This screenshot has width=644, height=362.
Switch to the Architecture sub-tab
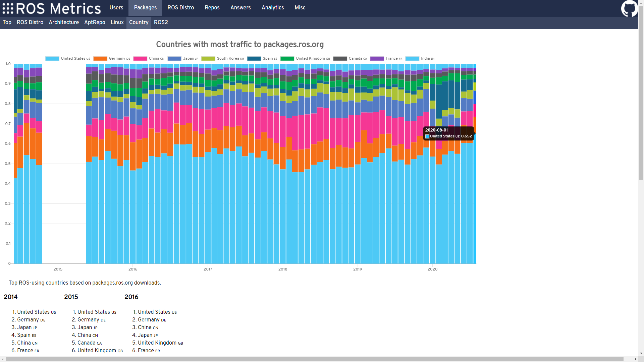[64, 22]
